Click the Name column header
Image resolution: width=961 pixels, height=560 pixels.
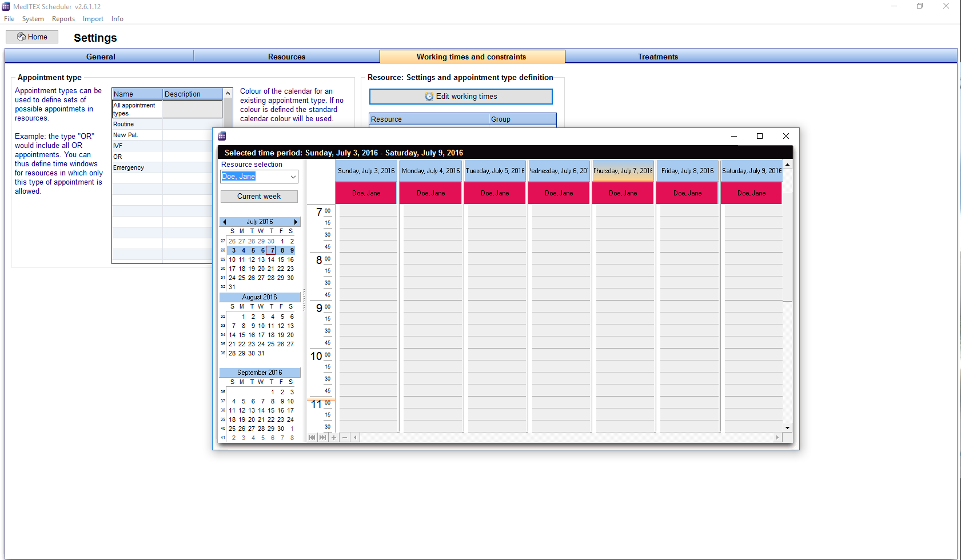coord(137,94)
